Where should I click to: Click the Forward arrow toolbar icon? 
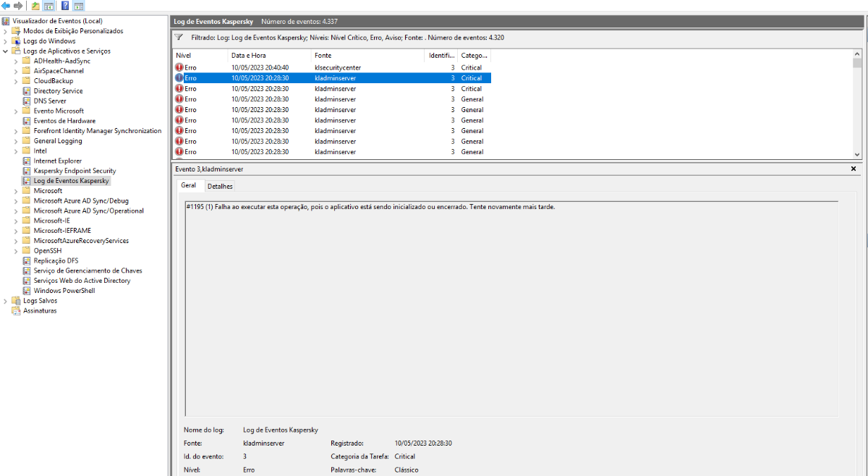pyautogui.click(x=18, y=6)
